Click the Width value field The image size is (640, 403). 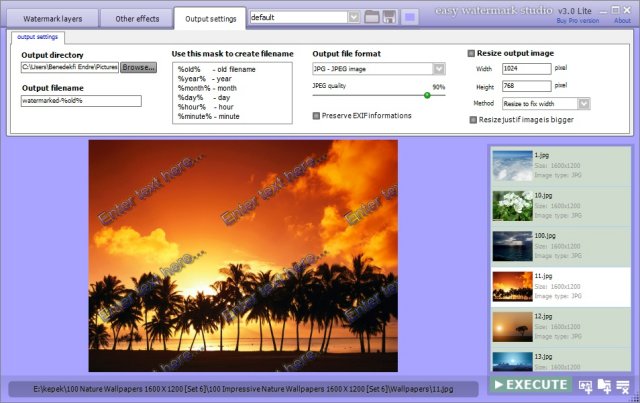tap(527, 69)
